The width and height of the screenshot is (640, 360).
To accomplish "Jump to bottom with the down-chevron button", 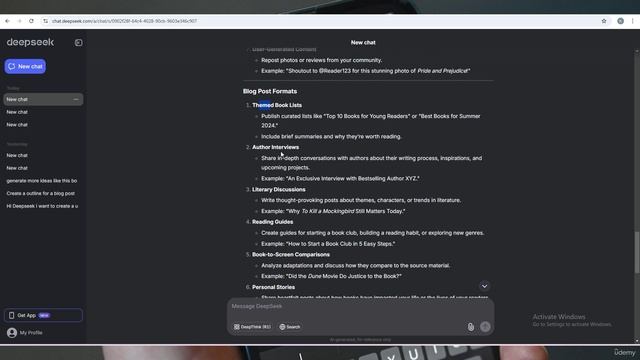I will 484,286.
